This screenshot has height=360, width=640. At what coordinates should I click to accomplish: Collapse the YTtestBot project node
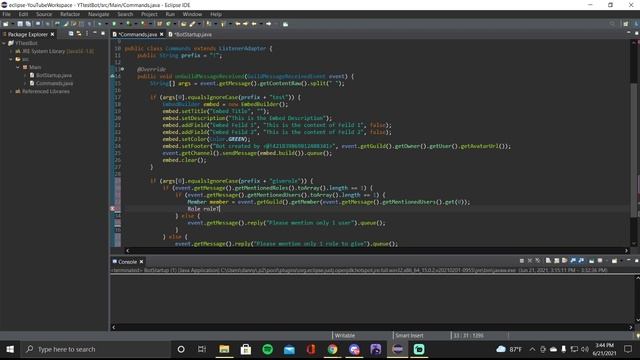[x=4, y=43]
